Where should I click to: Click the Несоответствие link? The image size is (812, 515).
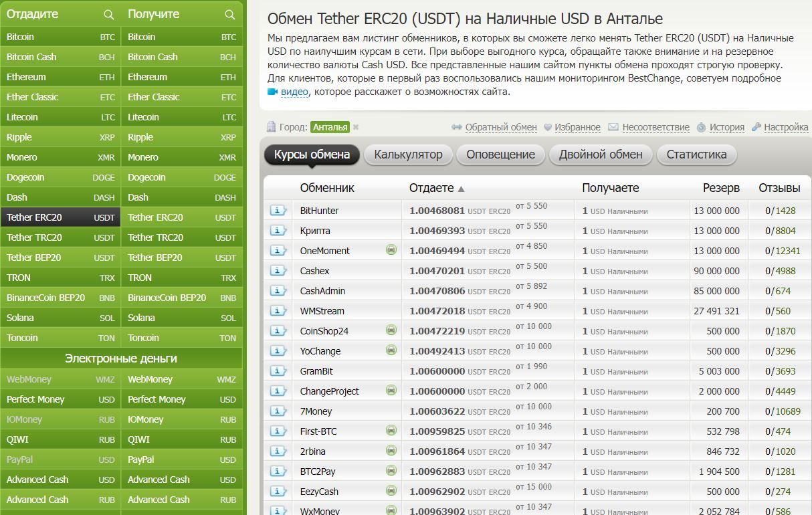point(655,127)
